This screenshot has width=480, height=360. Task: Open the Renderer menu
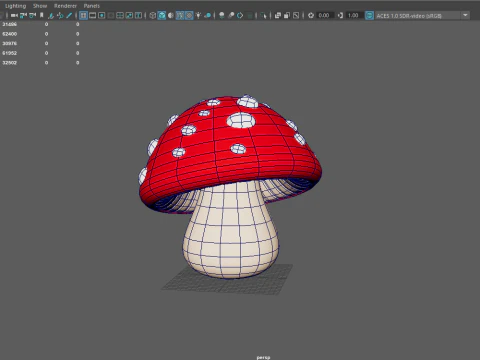tap(65, 6)
